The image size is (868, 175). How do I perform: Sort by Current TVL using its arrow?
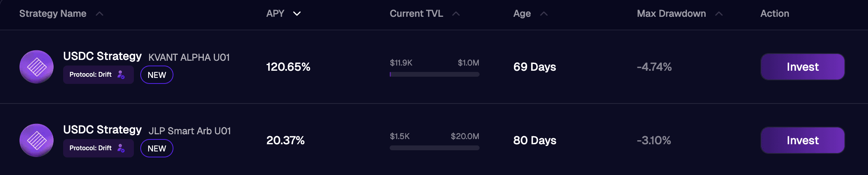pyautogui.click(x=456, y=14)
